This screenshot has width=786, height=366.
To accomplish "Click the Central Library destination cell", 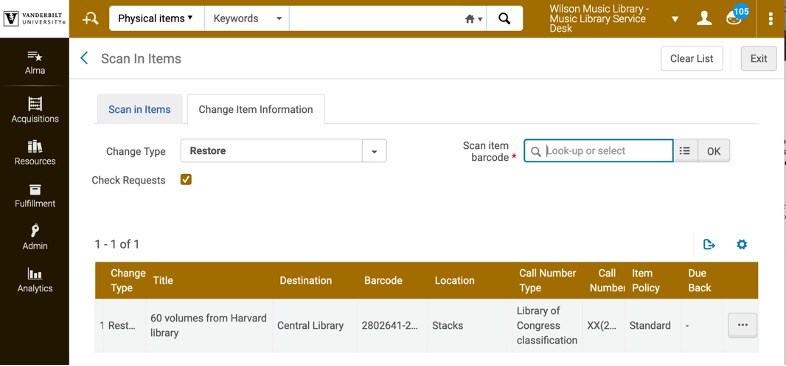I will coord(310,325).
